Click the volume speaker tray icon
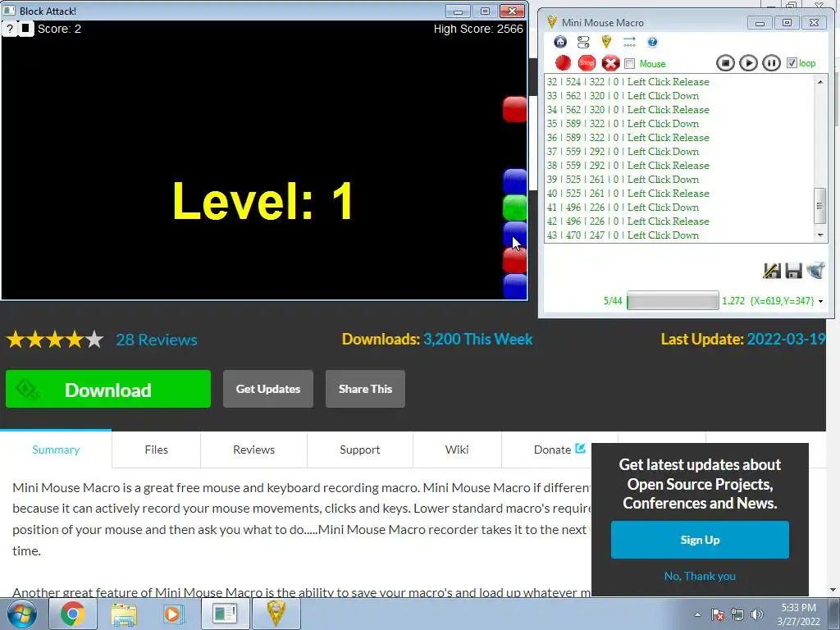The image size is (840, 630). [757, 614]
